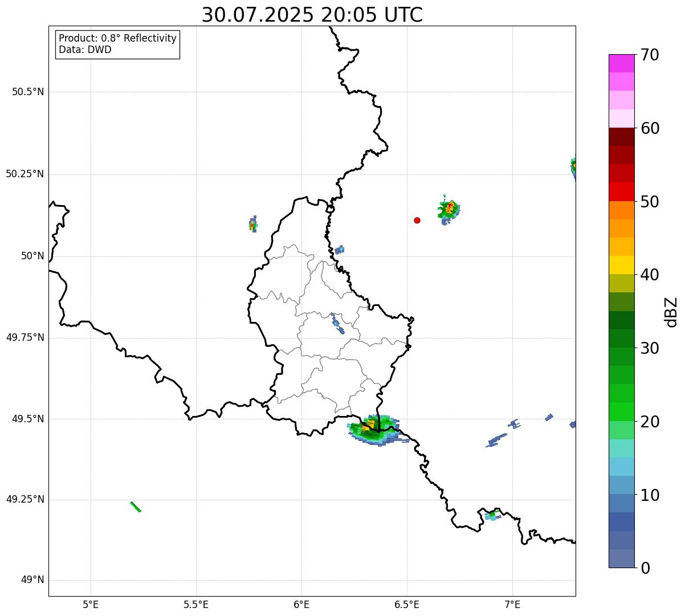The image size is (685, 616).
Task: Click the small blue echo inside Luxembourg
Action: pyautogui.click(x=337, y=324)
